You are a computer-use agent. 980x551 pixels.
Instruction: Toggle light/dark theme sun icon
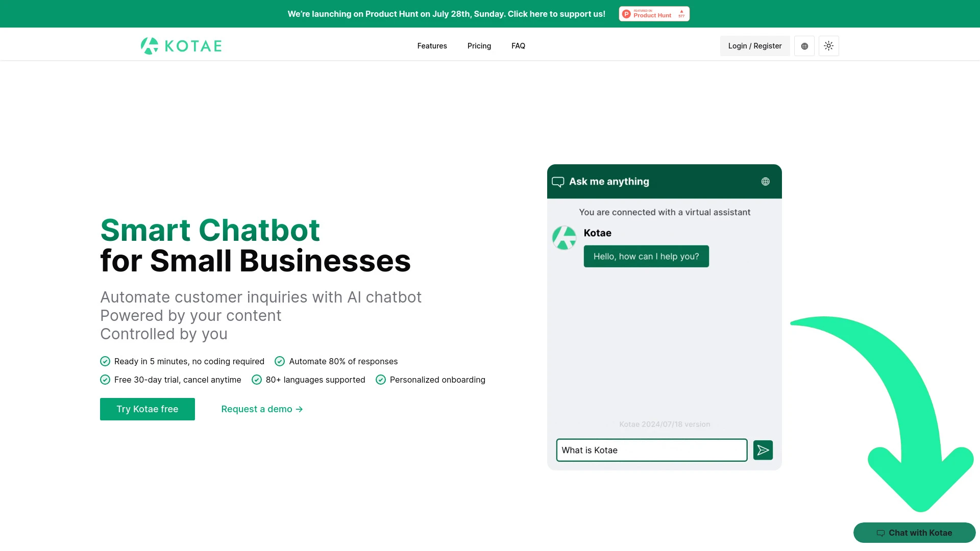[x=828, y=46]
